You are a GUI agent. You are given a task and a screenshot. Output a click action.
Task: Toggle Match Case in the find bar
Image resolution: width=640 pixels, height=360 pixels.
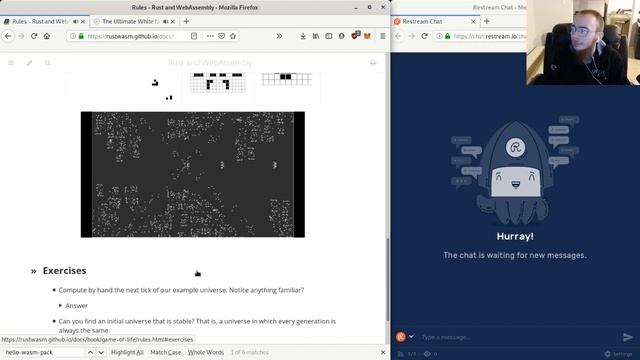tap(165, 352)
